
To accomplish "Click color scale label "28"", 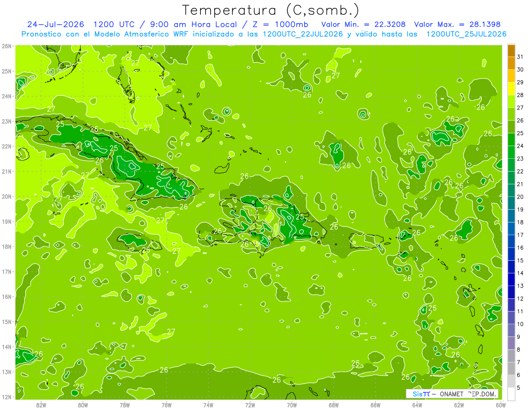I will 520,95.
